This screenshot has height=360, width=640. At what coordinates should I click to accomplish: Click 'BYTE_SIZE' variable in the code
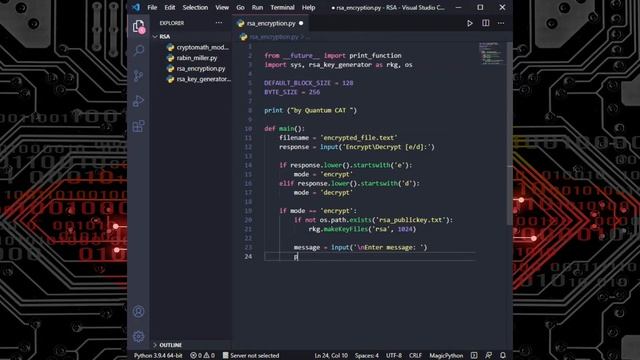(281, 92)
